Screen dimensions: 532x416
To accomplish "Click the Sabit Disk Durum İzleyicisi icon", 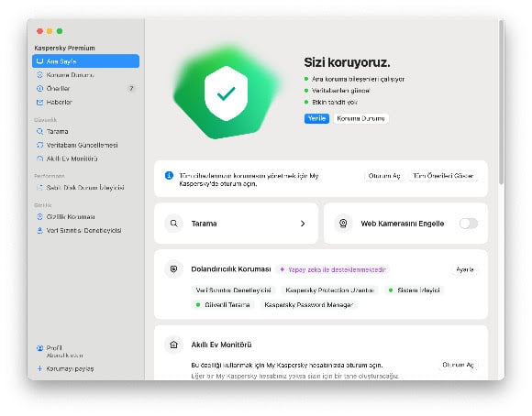I will (39, 188).
